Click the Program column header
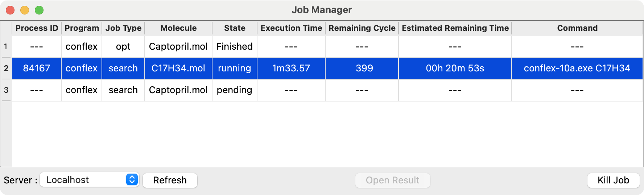 pos(82,28)
